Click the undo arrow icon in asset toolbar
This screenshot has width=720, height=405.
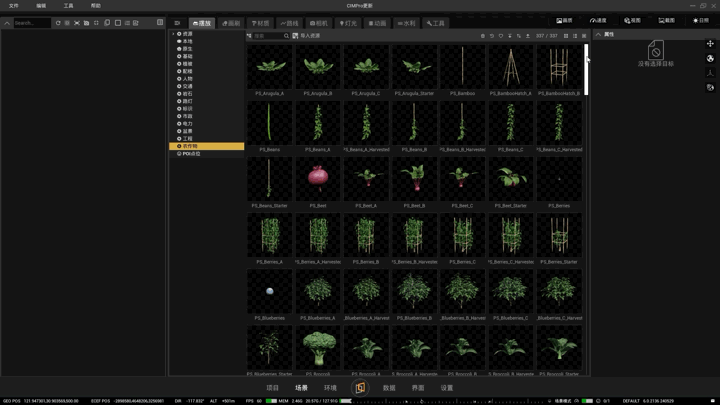pyautogui.click(x=491, y=36)
